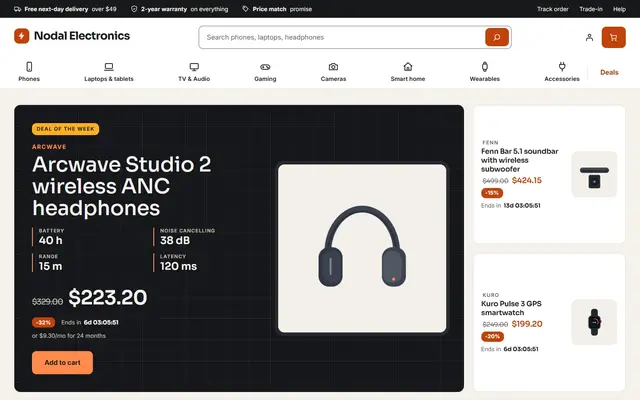
Task: Click the $329.00 struck-through price
Action: [x=47, y=302]
